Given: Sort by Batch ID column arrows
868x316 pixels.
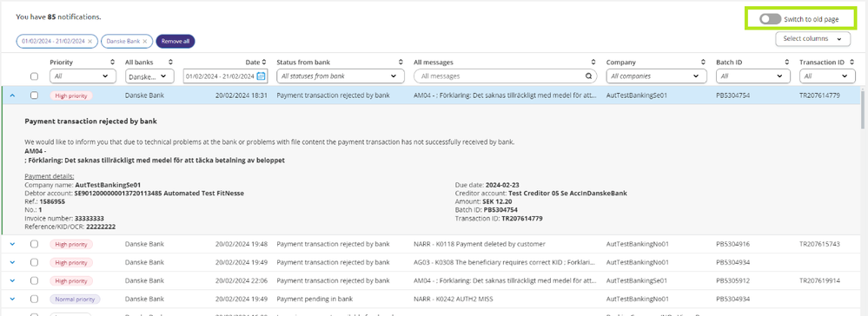Looking at the screenshot, I should tap(786, 63).
